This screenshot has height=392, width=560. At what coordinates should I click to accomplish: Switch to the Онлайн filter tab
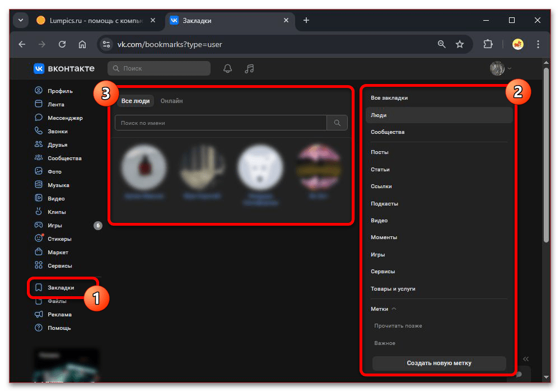171,101
